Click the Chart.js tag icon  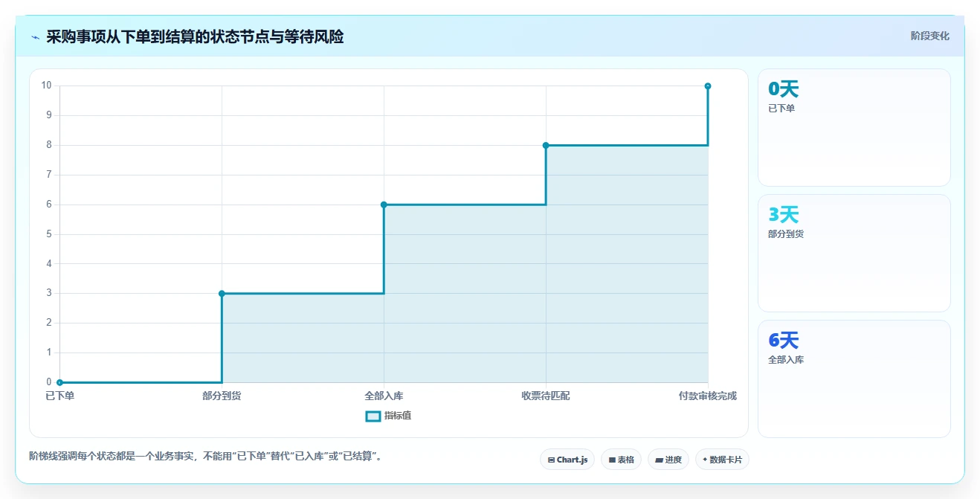point(551,460)
